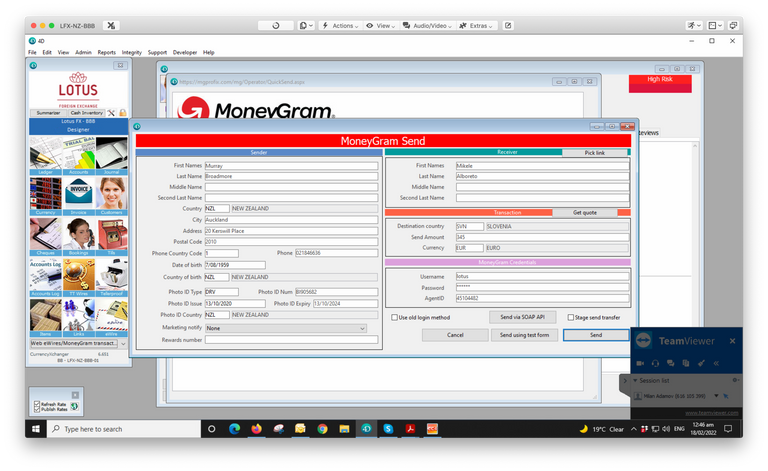Image resolution: width=768 pixels, height=471 pixels.
Task: Open the Customers module tile
Action: tap(112, 196)
